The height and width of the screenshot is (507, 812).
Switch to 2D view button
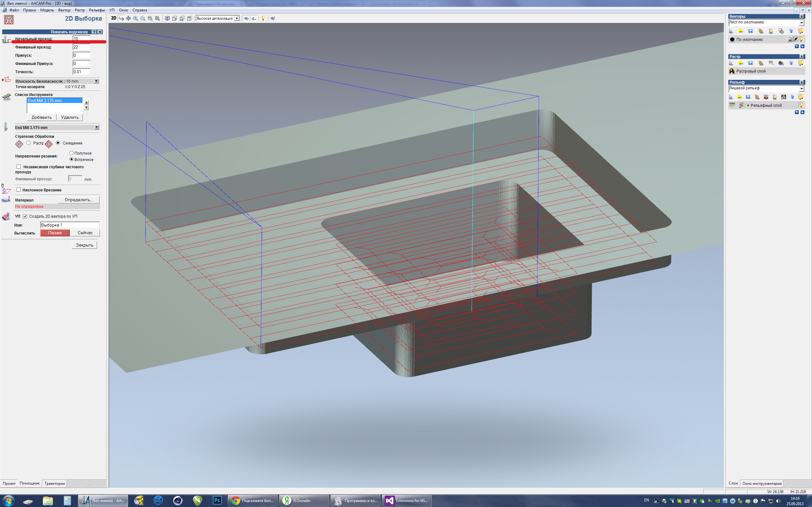coord(114,18)
